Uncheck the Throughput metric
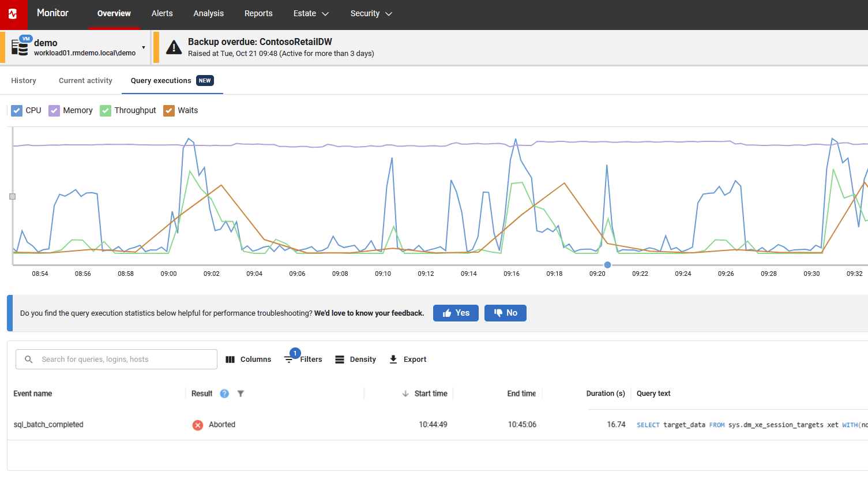 [x=105, y=110]
